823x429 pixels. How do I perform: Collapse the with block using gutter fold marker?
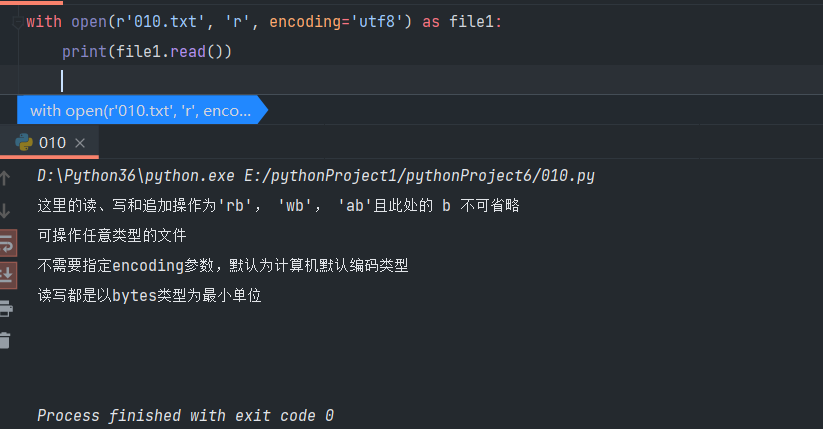coord(17,21)
